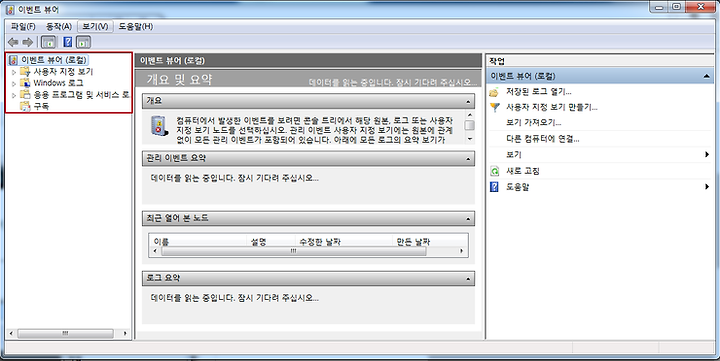Click the green 새로 고침 refresh icon
The width and height of the screenshot is (720, 361).
494,171
